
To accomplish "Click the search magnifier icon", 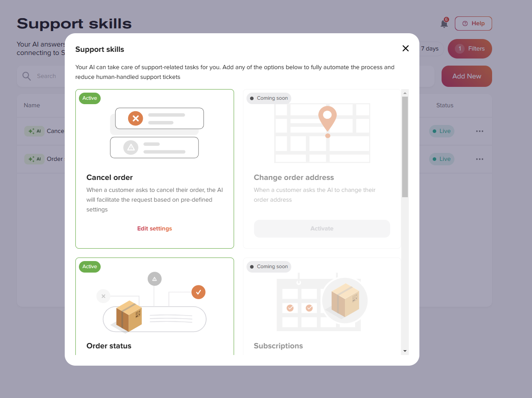I will click(x=27, y=76).
